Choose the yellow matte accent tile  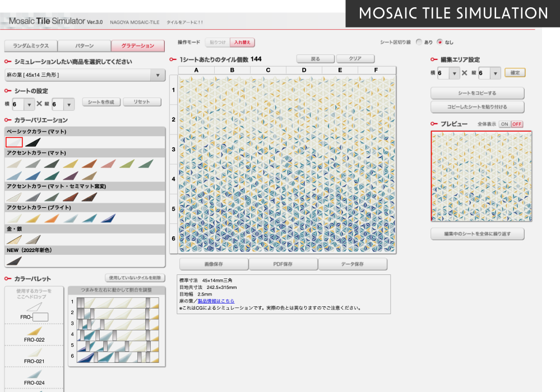(71, 164)
